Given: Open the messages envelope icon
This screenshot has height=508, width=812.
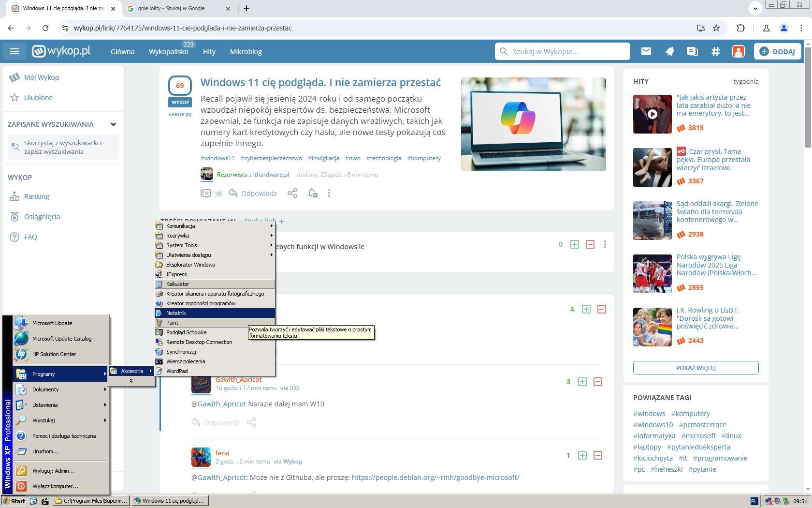Looking at the screenshot, I should click(x=646, y=51).
